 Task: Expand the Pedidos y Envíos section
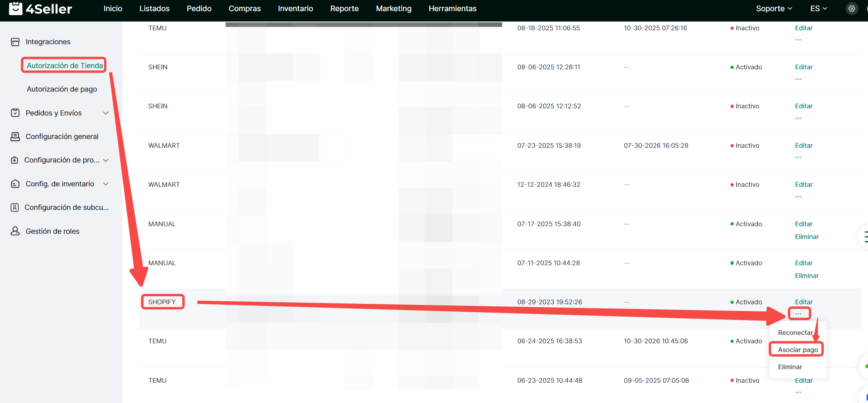coord(106,113)
